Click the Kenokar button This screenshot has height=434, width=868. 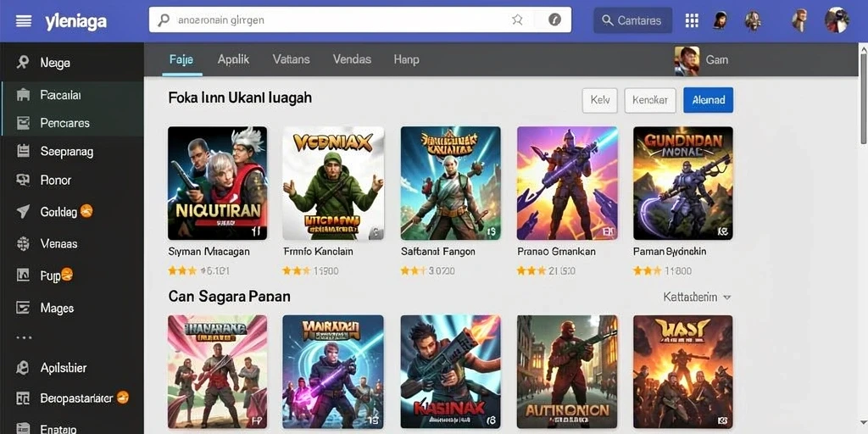click(x=650, y=100)
